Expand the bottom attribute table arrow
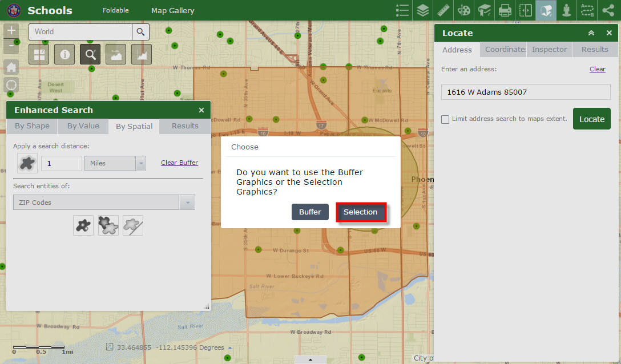 [310, 359]
